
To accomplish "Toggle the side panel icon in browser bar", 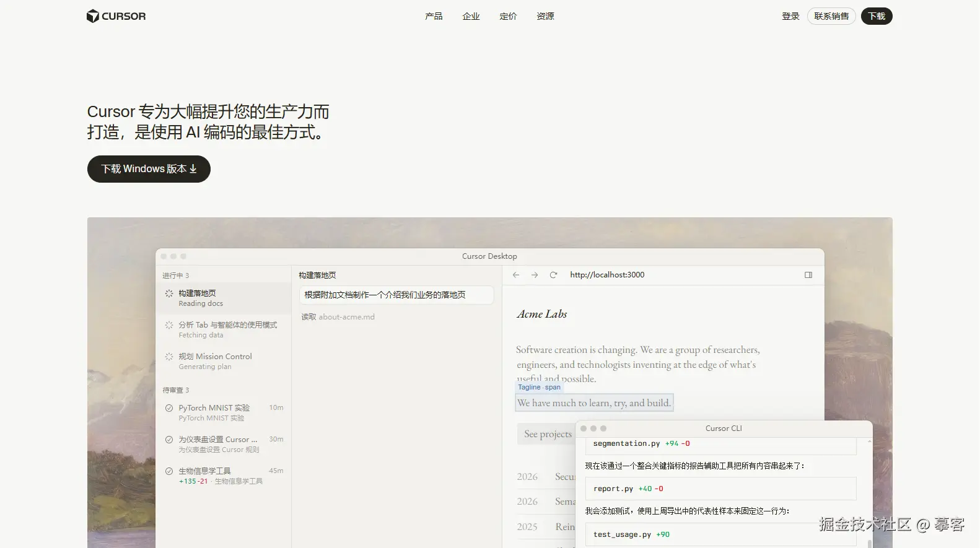I will (808, 275).
